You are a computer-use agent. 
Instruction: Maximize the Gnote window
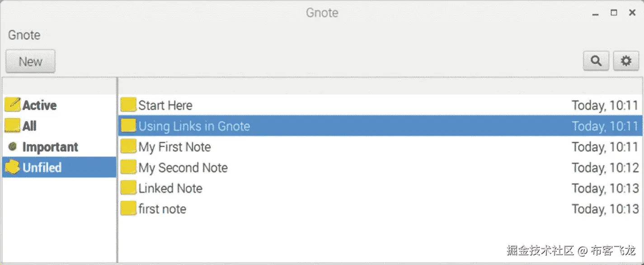pyautogui.click(x=614, y=13)
